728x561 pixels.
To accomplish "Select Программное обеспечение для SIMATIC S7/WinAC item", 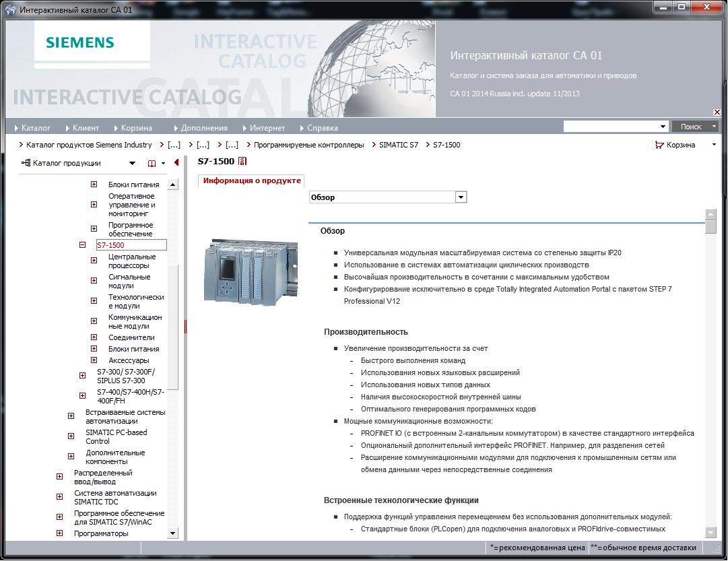I will [119, 517].
